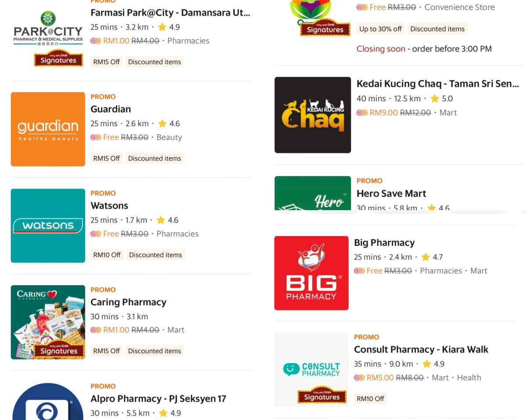Select Discounted items tag under Guardian
The image size is (527, 420).
[155, 158]
